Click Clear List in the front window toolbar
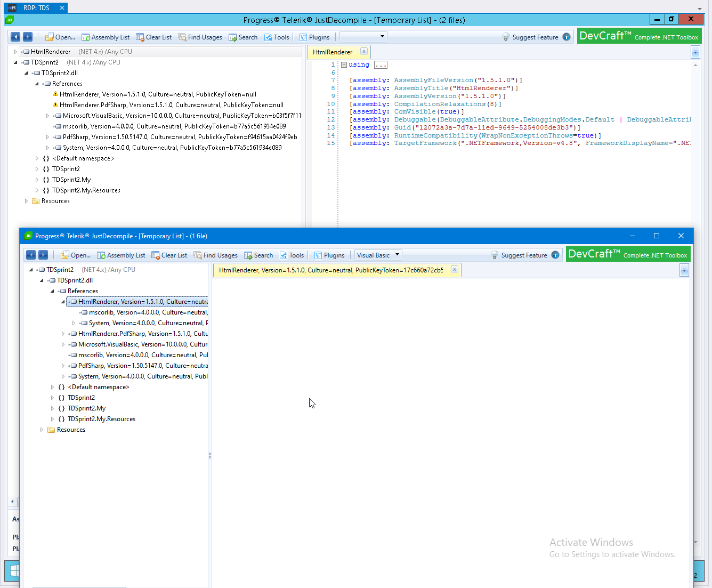This screenshot has width=712, height=588. pos(169,255)
